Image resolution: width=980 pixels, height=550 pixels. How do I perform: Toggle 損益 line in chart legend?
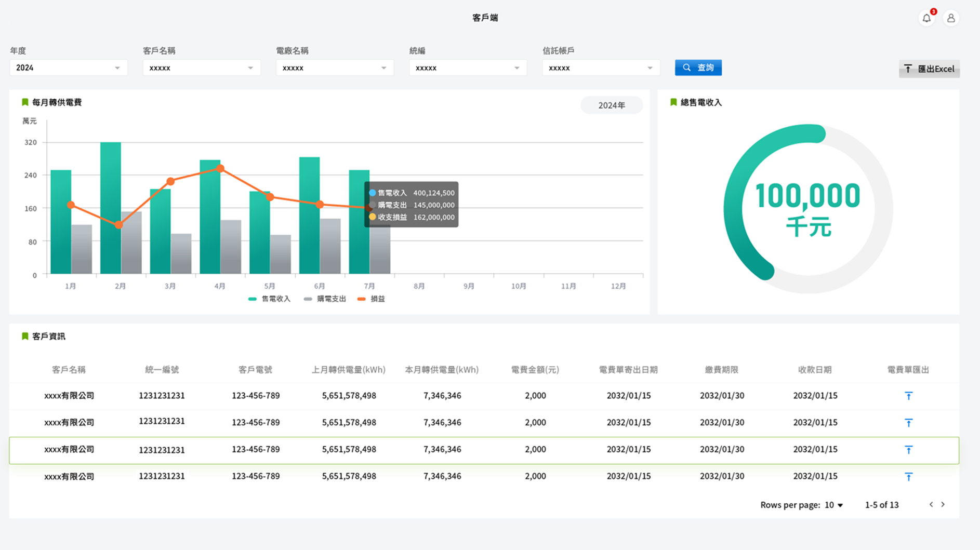[372, 299]
